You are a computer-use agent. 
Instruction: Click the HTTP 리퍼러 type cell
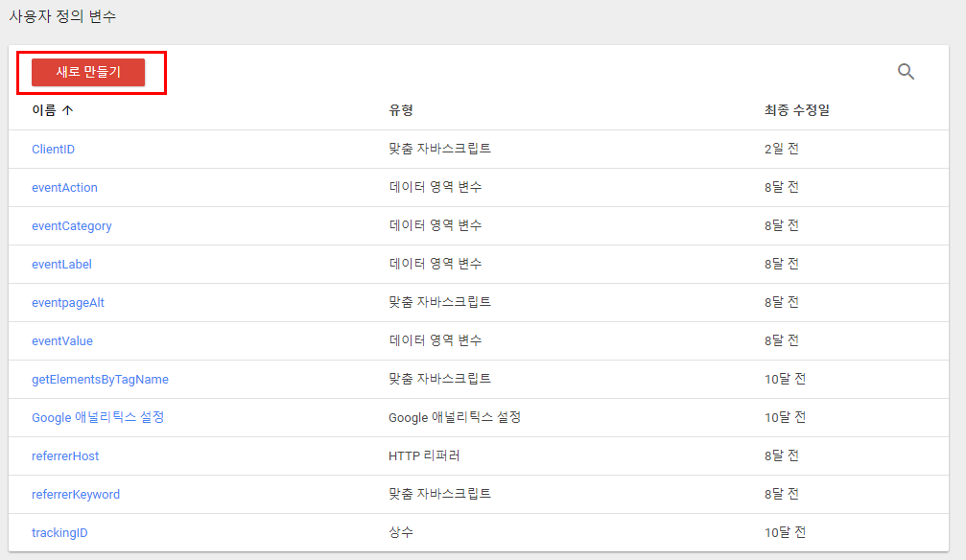coord(425,455)
